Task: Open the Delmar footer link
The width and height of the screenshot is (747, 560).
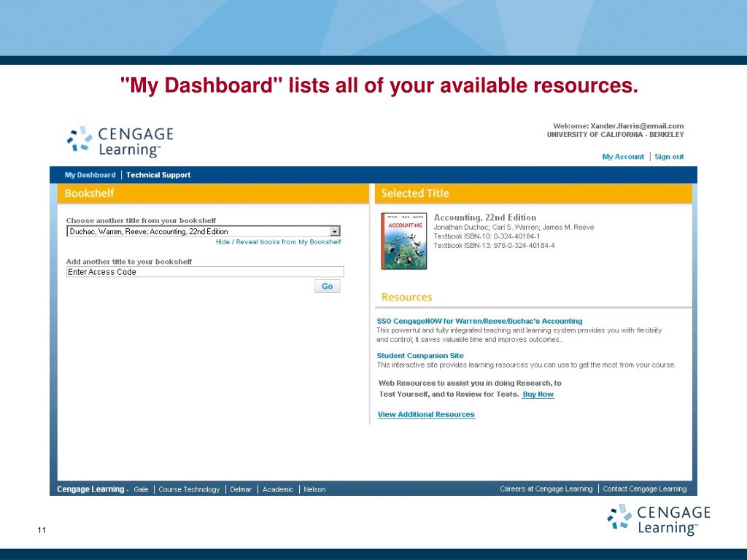Action: tap(241, 489)
